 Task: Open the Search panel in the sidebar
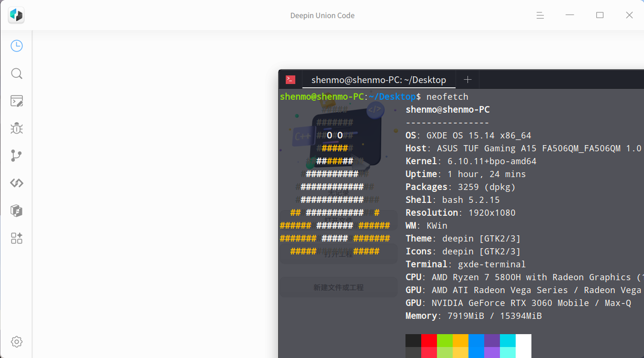pyautogui.click(x=17, y=74)
